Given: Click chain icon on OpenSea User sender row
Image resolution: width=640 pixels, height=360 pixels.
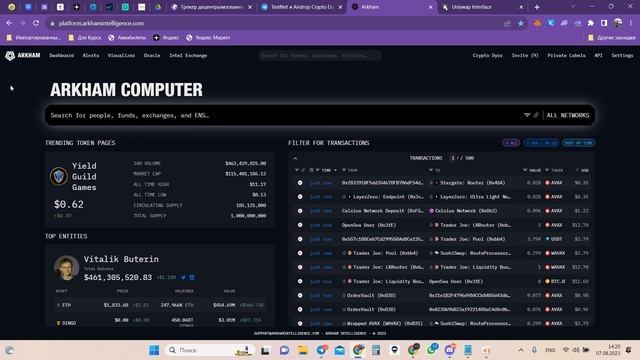Looking at the screenshot, I should point(300,225).
